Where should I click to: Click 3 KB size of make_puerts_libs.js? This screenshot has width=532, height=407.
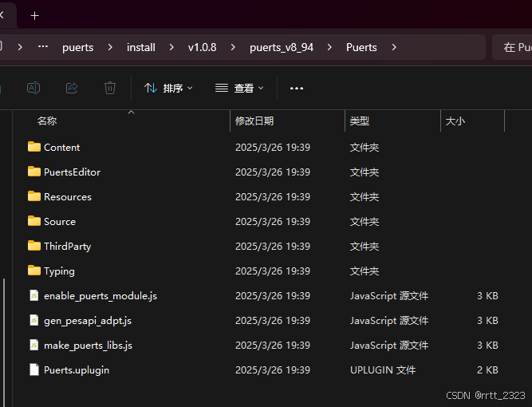pos(487,346)
